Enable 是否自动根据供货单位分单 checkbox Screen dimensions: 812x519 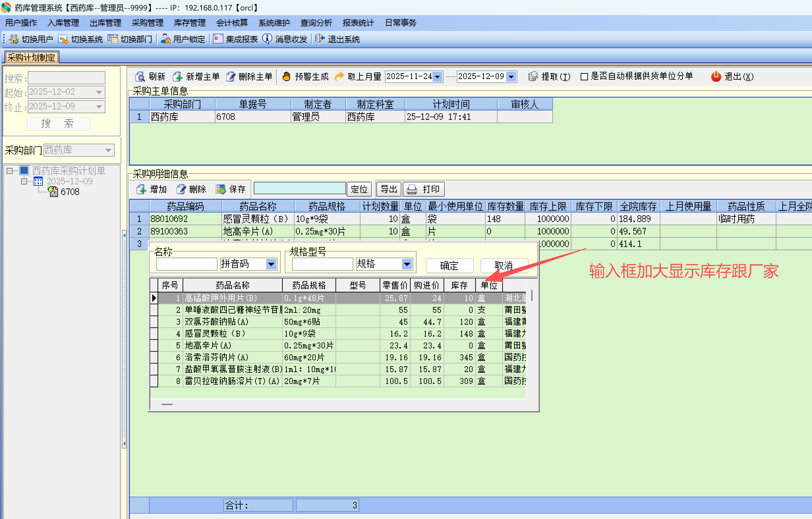point(584,76)
